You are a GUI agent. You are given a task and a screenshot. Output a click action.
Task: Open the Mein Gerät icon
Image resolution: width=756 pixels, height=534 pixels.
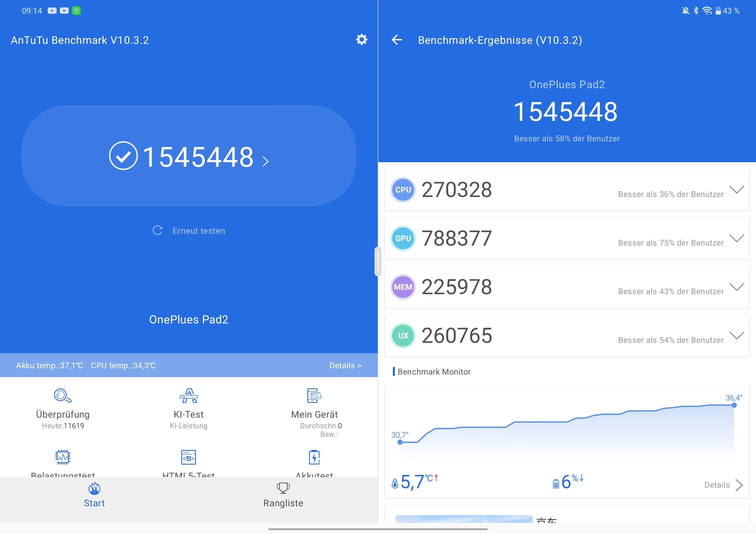tap(314, 395)
